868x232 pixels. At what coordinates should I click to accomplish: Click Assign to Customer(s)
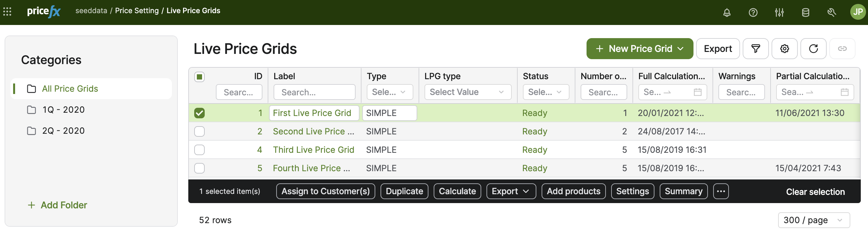[325, 191]
